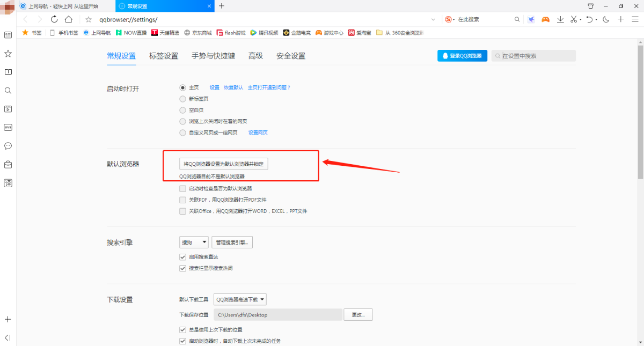
Task: Open the Sogou search engine selector dropdown
Action: (x=450, y=19)
